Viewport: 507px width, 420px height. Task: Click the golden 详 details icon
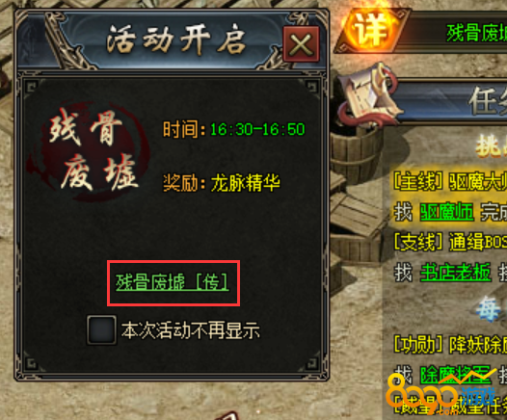click(369, 32)
